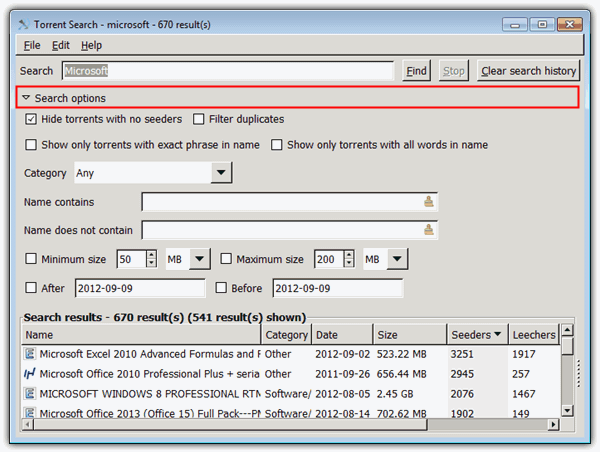Enable the After date checkbox
This screenshot has height=452, width=600.
[x=31, y=287]
